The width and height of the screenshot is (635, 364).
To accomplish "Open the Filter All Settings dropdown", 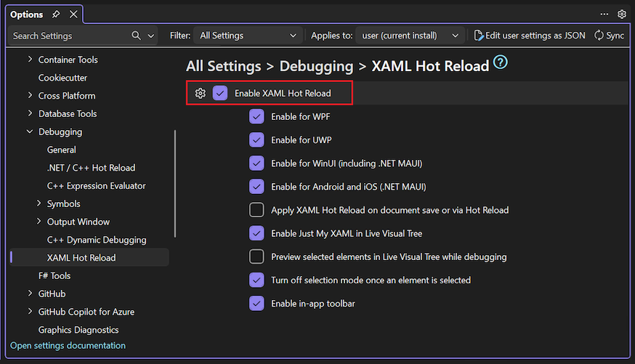I will (x=248, y=36).
